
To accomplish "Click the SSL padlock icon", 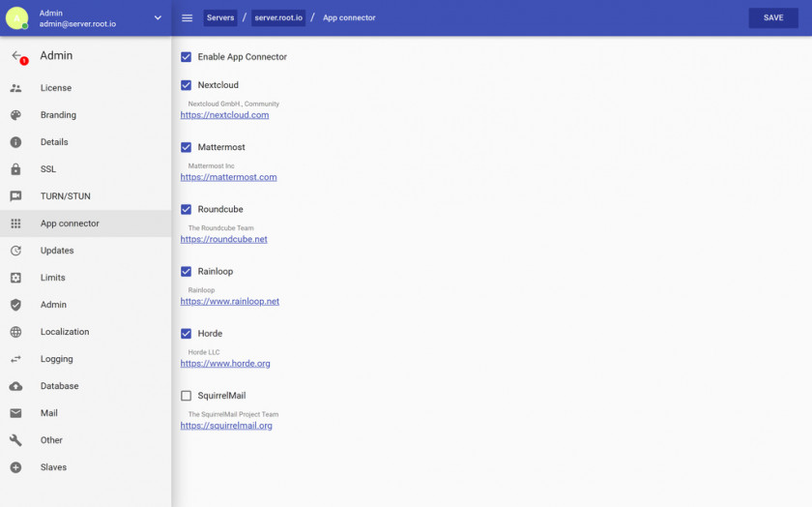I will pyautogui.click(x=16, y=169).
